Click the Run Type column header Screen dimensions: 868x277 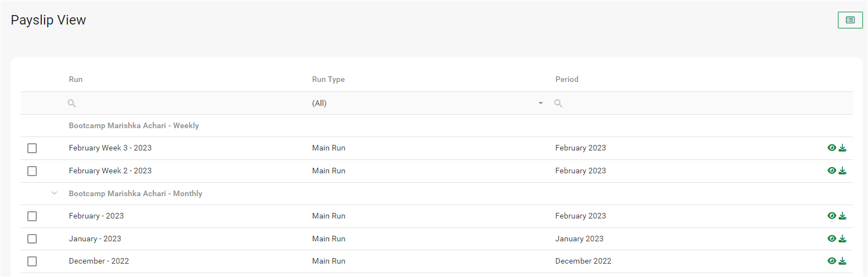coord(328,79)
